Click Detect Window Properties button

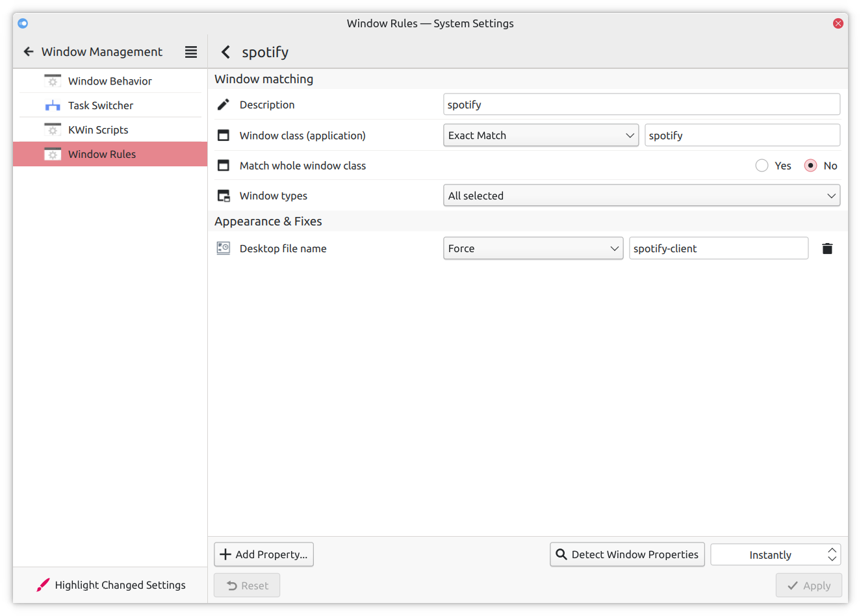pos(627,554)
